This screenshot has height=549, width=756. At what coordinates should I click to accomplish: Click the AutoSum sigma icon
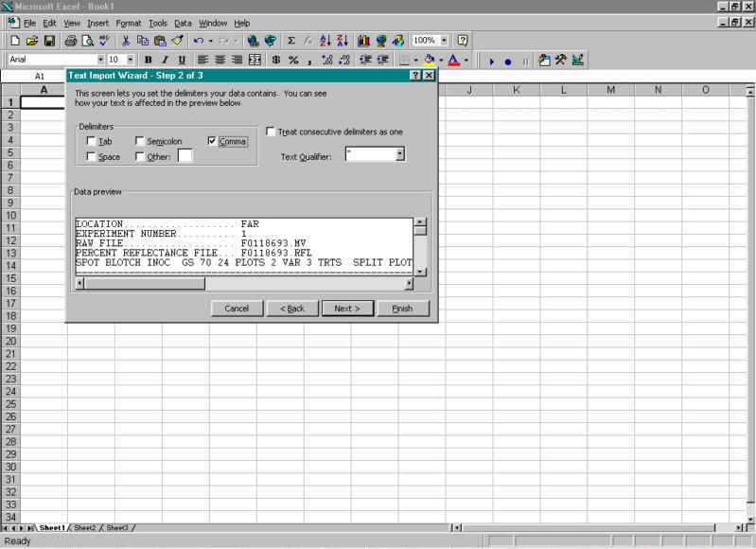point(291,41)
